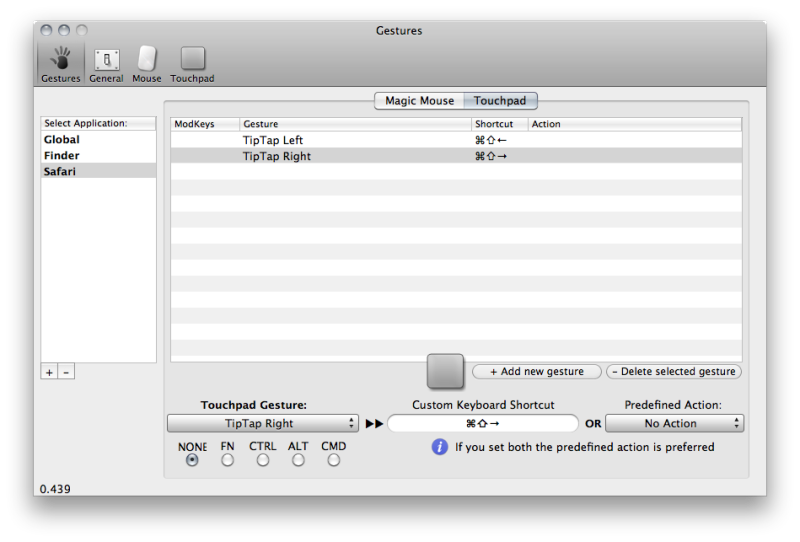
Task: Select the FN modifier radio button
Action: point(228,460)
